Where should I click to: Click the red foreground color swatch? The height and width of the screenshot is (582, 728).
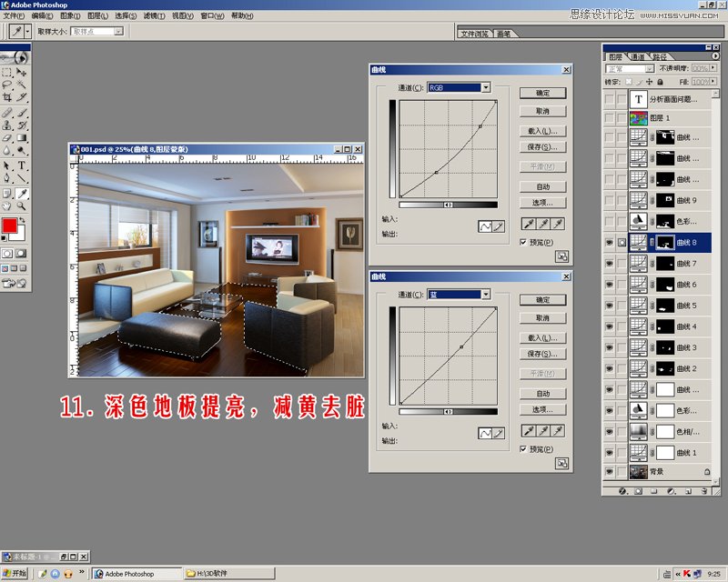pyautogui.click(x=9, y=226)
